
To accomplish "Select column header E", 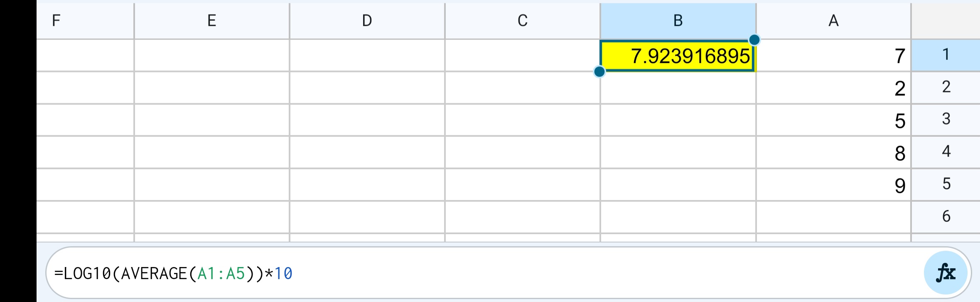I will [x=211, y=19].
